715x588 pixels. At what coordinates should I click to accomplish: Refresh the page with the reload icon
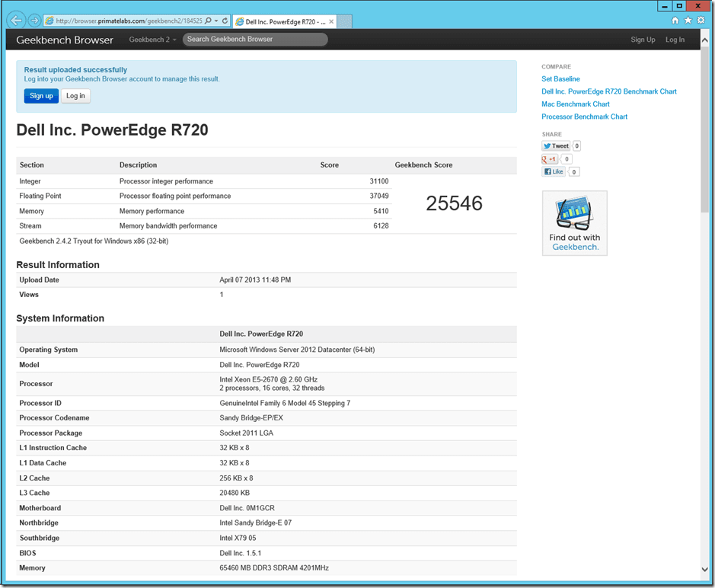click(x=225, y=21)
